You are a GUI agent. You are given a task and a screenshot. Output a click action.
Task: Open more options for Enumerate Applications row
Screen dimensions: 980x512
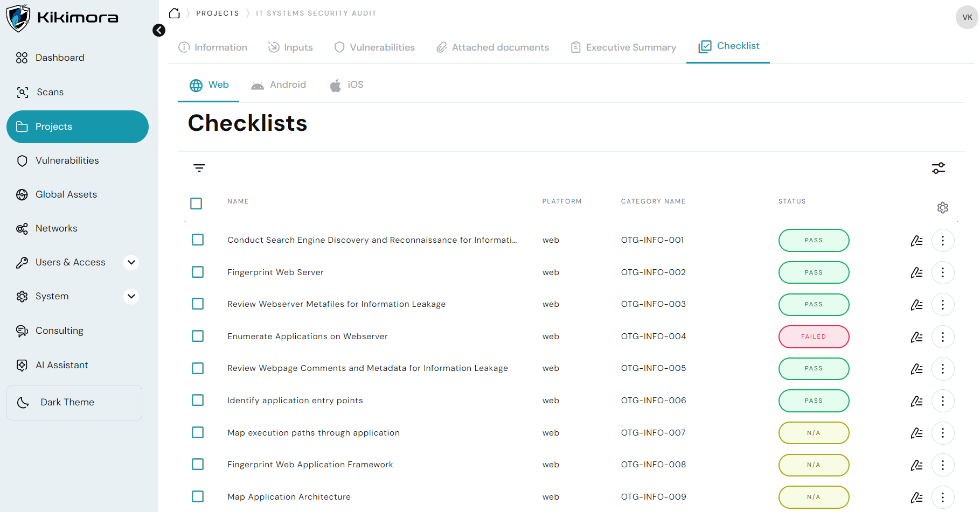[x=942, y=337]
